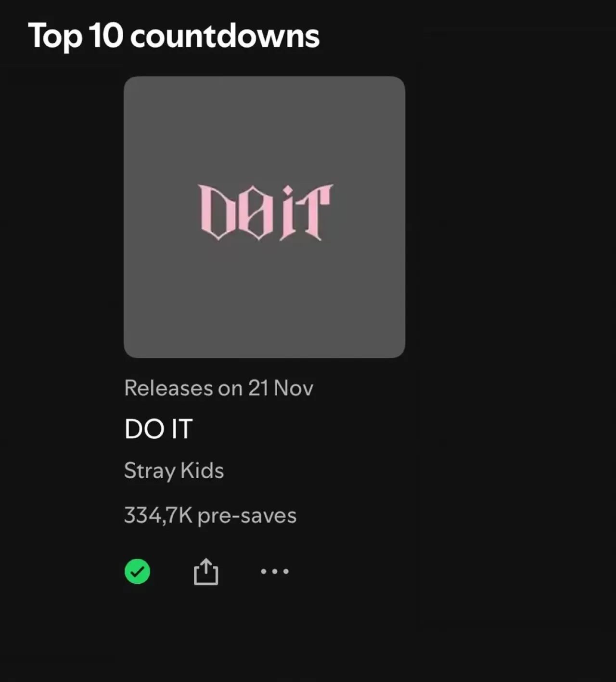
Task: Remove pre-save using the green check button
Action: coord(137,571)
